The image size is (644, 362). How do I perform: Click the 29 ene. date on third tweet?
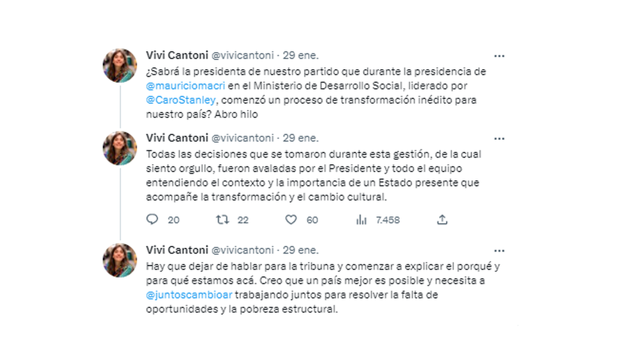pos(301,250)
